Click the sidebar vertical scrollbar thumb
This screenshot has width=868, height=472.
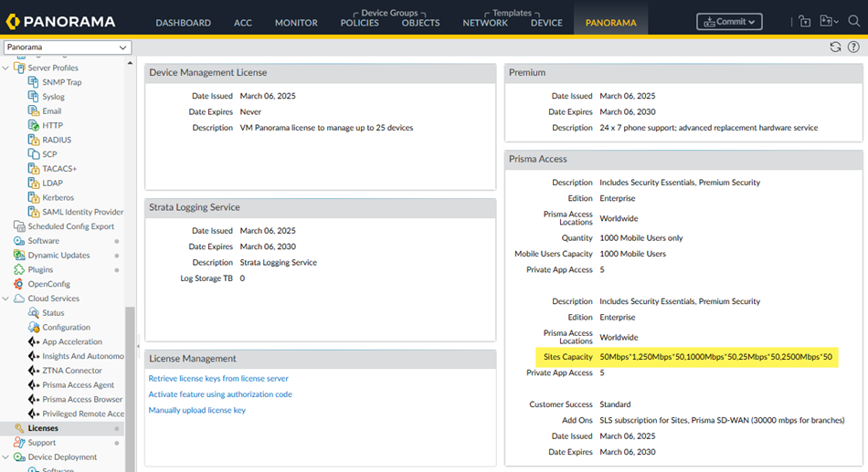130,383
